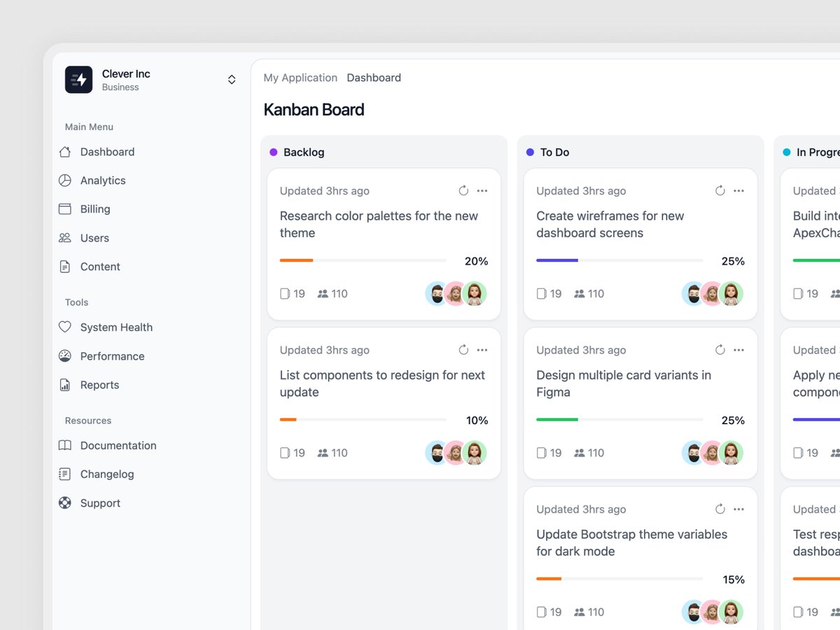840x630 pixels.
Task: Click the 20% progress bar on Research card
Action: point(362,260)
